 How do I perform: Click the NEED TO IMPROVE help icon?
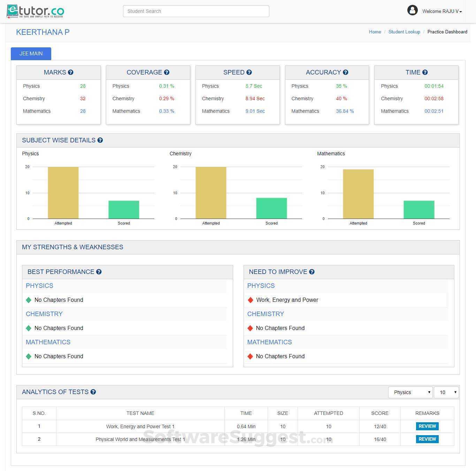[312, 272]
